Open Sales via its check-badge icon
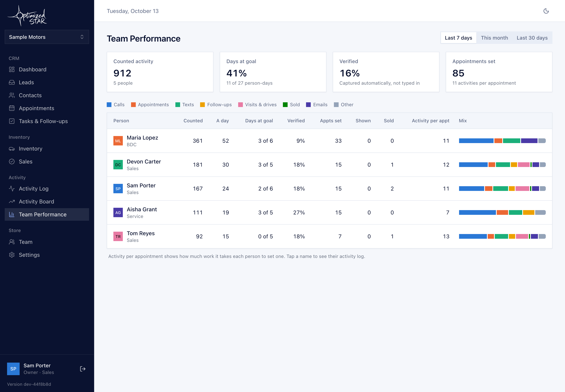 click(x=12, y=162)
